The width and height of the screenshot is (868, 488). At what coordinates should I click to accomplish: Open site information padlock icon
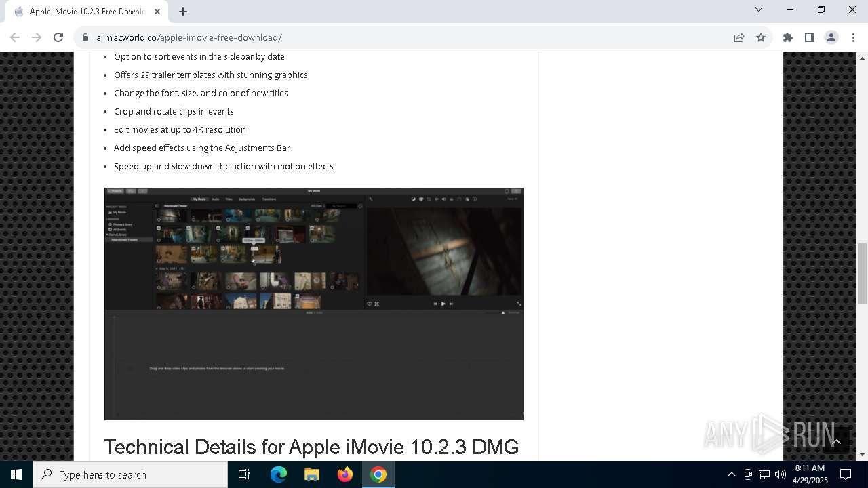point(85,37)
